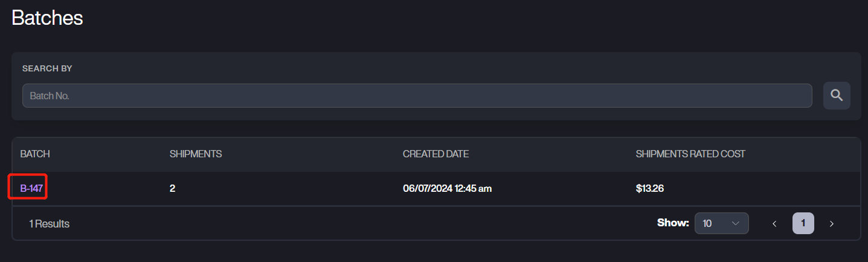Screen dimensions: 868x262
Task: Click the SHIPMENTS RATED COST column header
Action: [x=690, y=154]
